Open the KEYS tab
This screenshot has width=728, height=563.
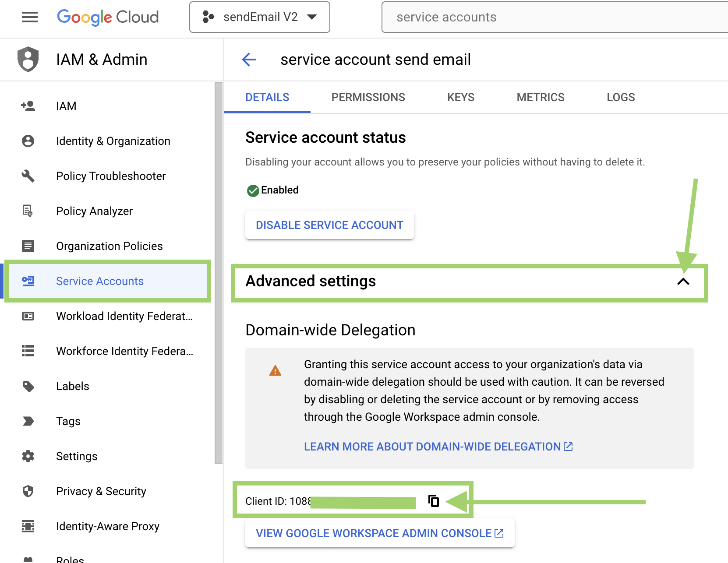point(461,97)
